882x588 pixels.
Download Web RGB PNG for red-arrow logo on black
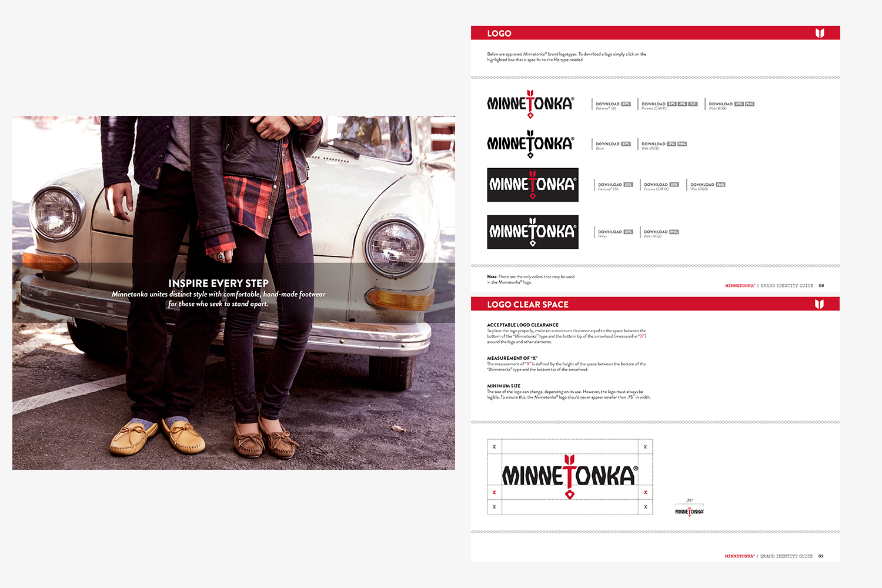(x=721, y=185)
